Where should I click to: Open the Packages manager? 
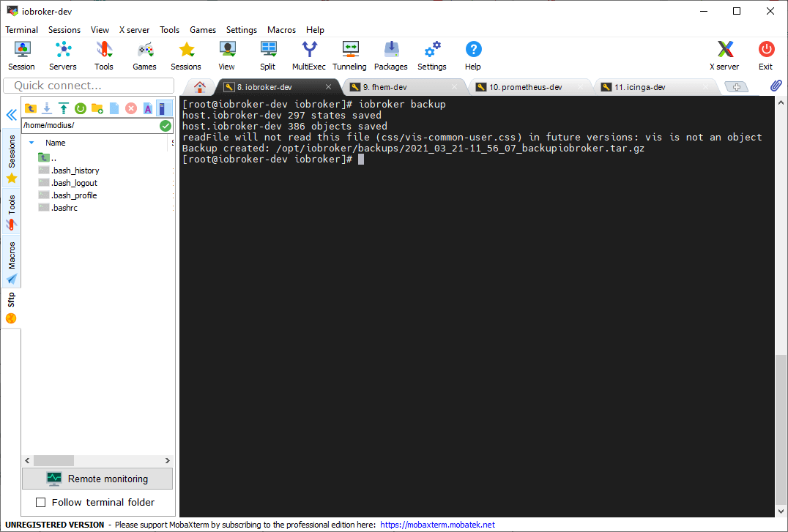tap(391, 56)
